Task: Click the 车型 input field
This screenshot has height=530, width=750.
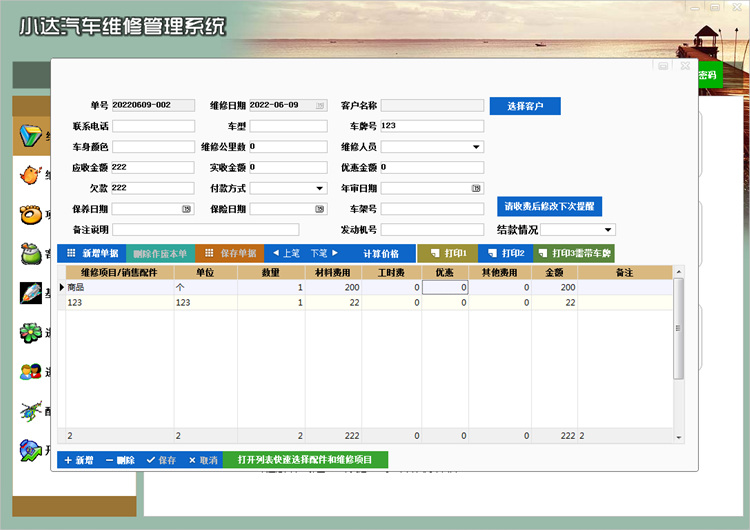Action: [288, 126]
